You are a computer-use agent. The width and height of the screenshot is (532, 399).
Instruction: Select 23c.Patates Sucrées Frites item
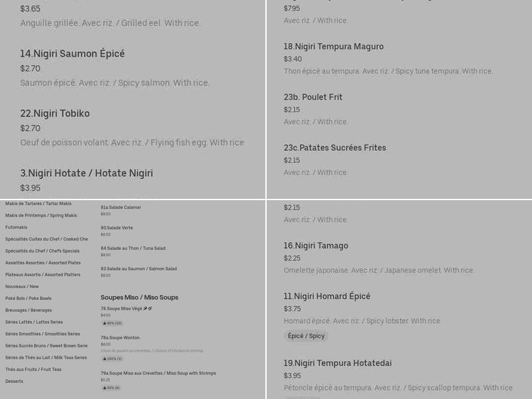[x=335, y=148]
